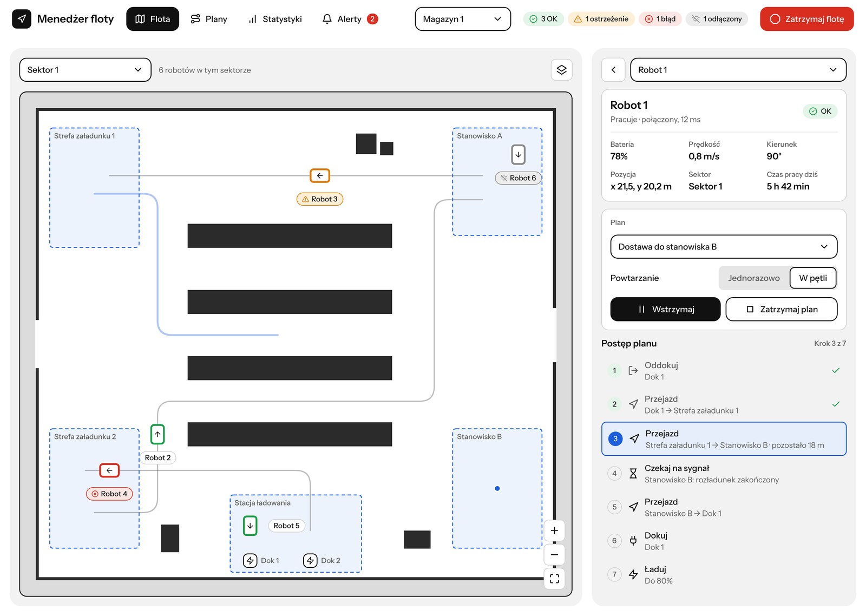866x616 pixels.
Task: Click the Krok 3 z 7 progress text
Action: point(830,343)
